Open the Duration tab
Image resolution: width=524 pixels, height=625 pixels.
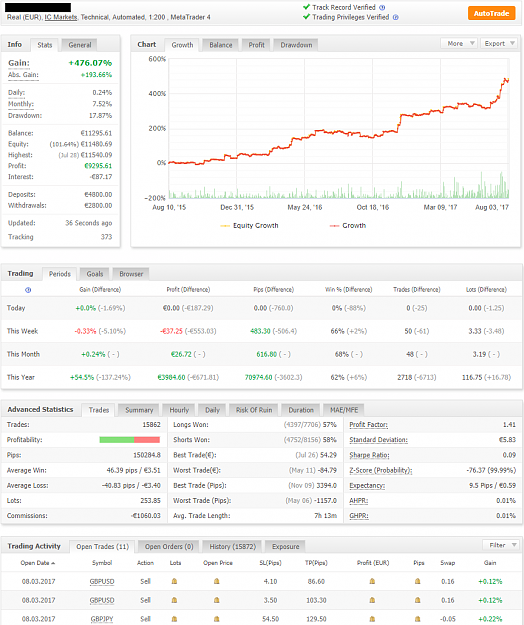pyautogui.click(x=301, y=410)
